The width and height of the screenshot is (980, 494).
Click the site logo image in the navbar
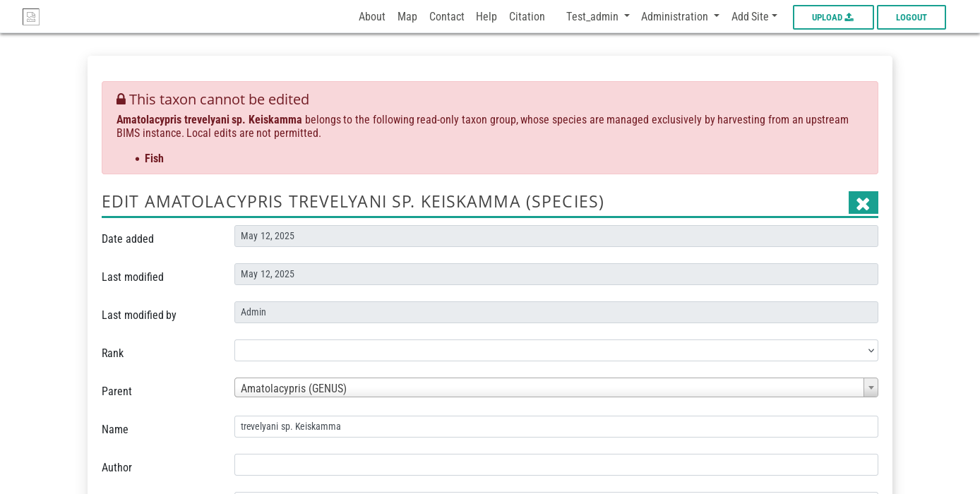point(31,17)
